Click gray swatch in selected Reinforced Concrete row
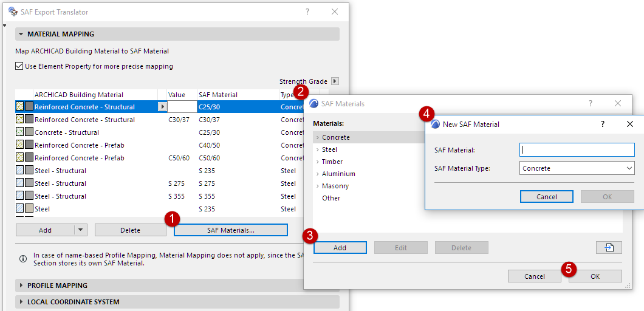644x311 pixels. (x=29, y=107)
